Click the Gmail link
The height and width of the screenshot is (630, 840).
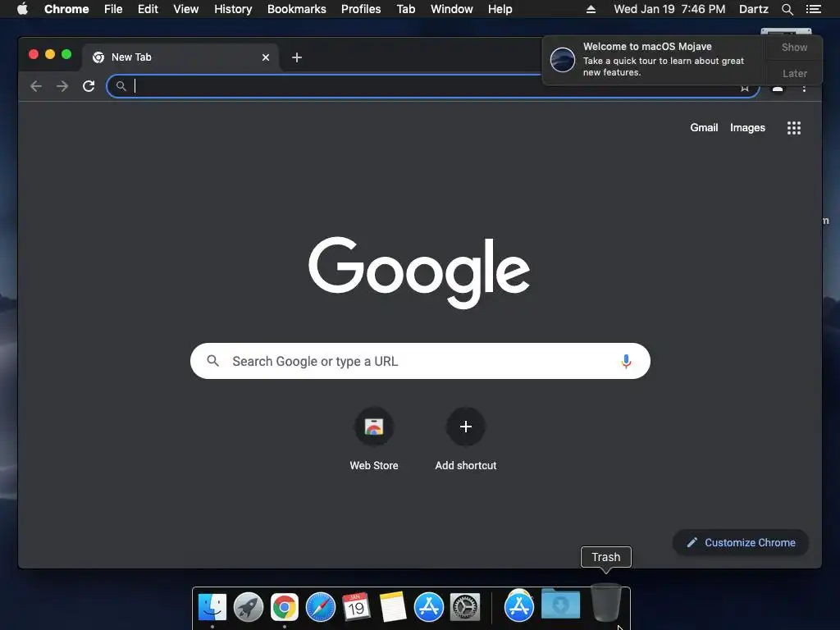point(704,127)
